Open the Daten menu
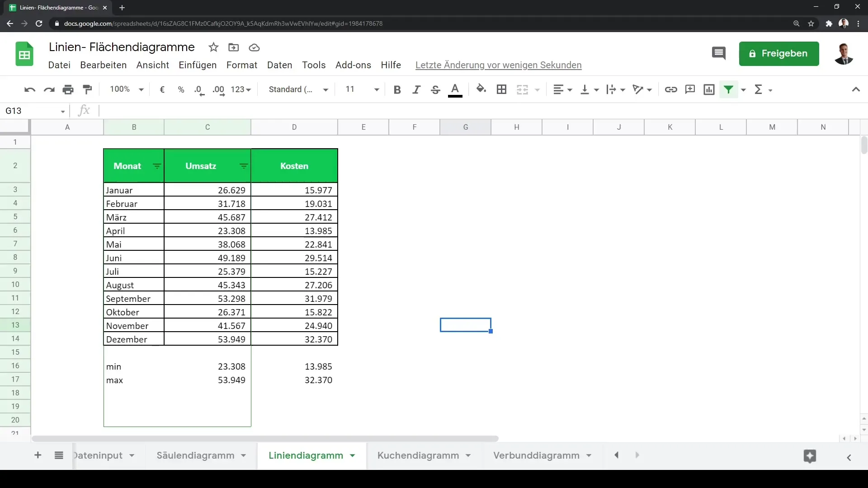Viewport: 868px width, 488px height. [279, 65]
